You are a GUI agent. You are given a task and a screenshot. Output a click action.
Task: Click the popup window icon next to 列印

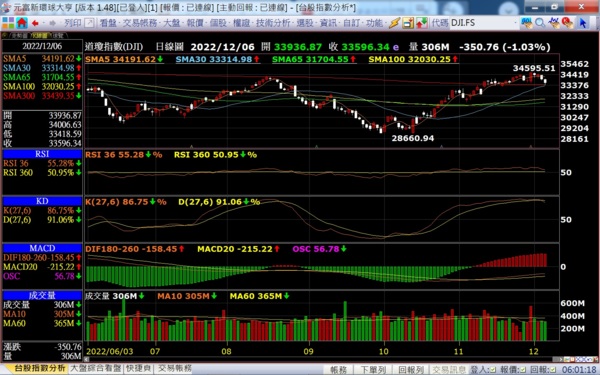[89, 23]
